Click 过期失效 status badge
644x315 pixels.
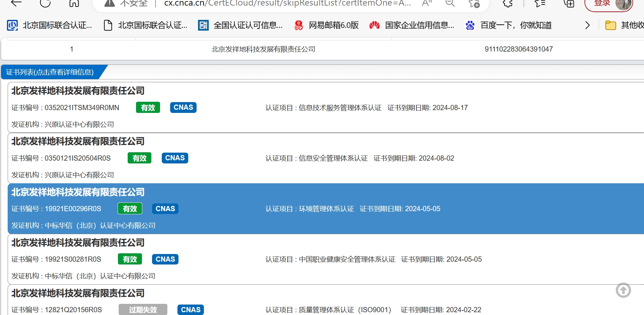click(143, 309)
